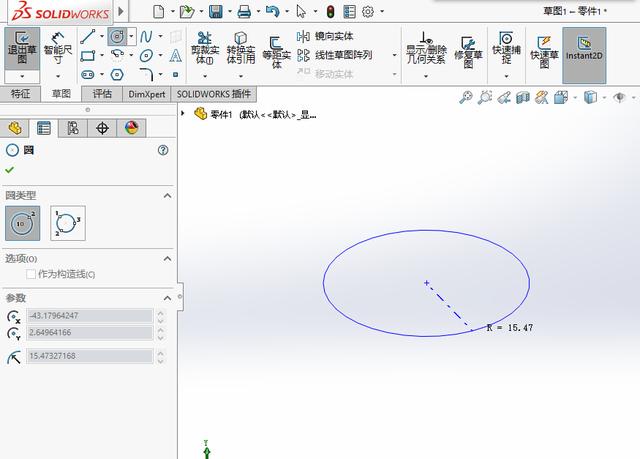Expand SOLIDWORKS menu arrow beside logo
640x459 pixels.
point(121,11)
